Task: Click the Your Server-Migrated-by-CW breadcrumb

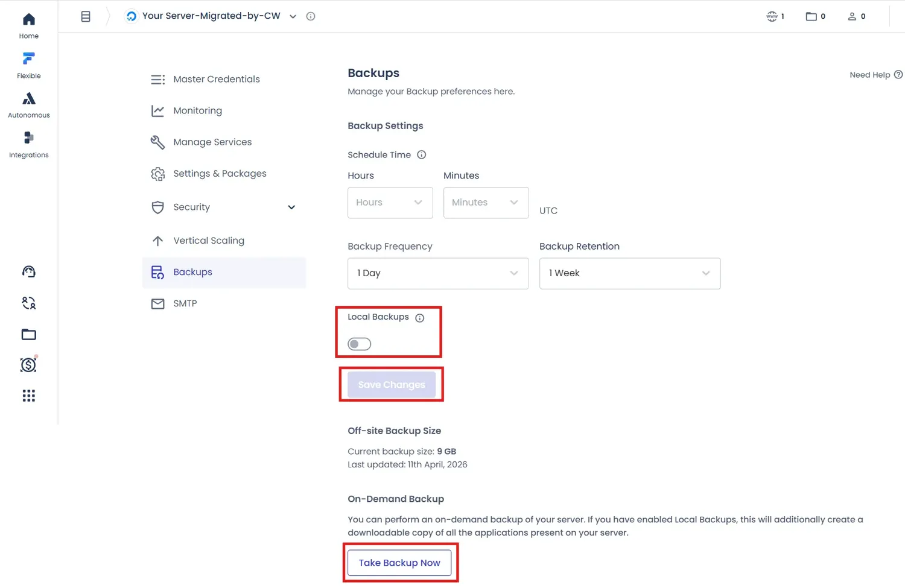Action: 211,16
